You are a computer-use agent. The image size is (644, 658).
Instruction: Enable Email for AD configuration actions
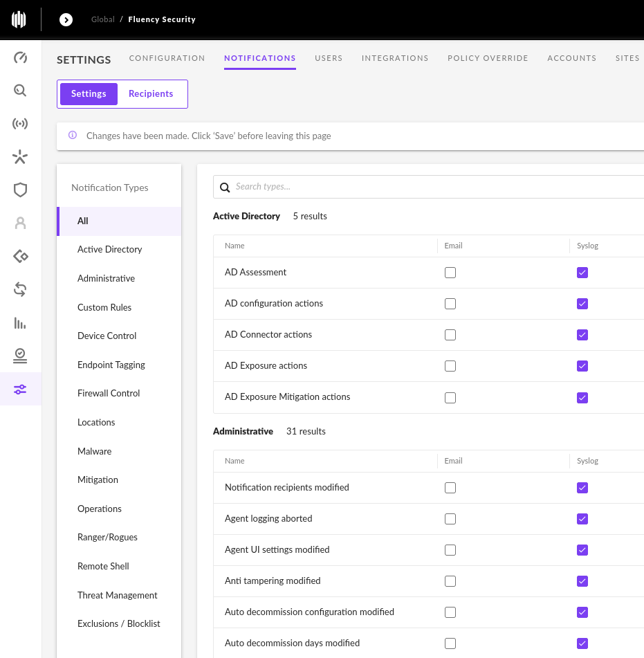[x=450, y=304]
